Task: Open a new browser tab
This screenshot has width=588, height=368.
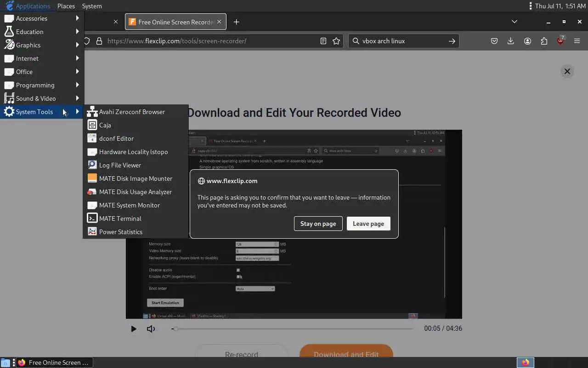Action: [236, 22]
